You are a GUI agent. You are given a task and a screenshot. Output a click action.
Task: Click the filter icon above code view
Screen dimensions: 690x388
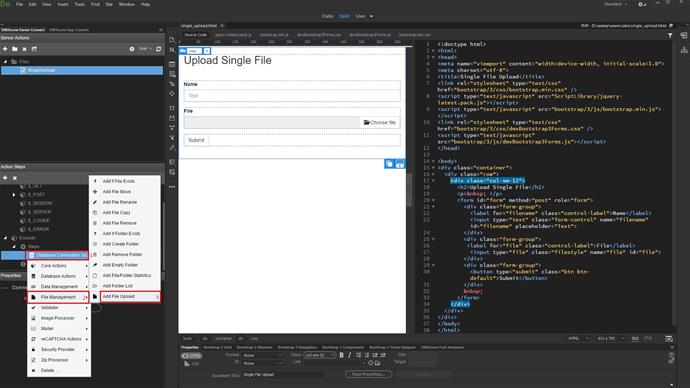click(670, 35)
